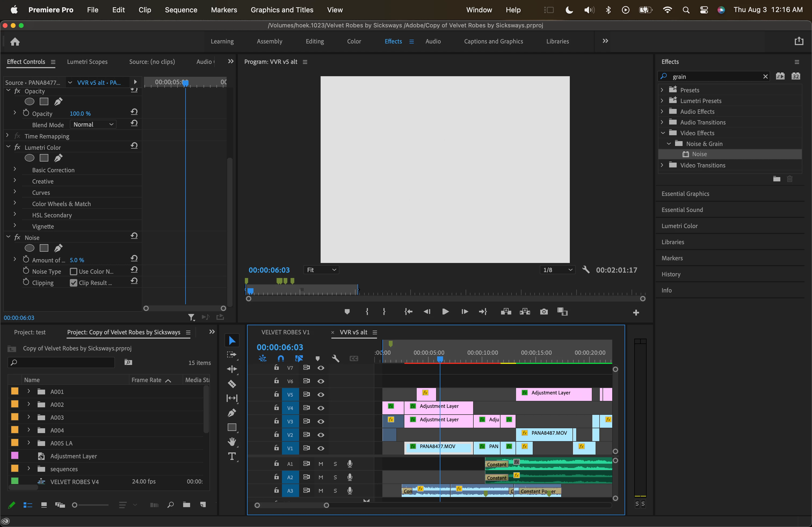Collapse the Video Effects folder
This screenshot has height=527, width=812.
(x=663, y=133)
